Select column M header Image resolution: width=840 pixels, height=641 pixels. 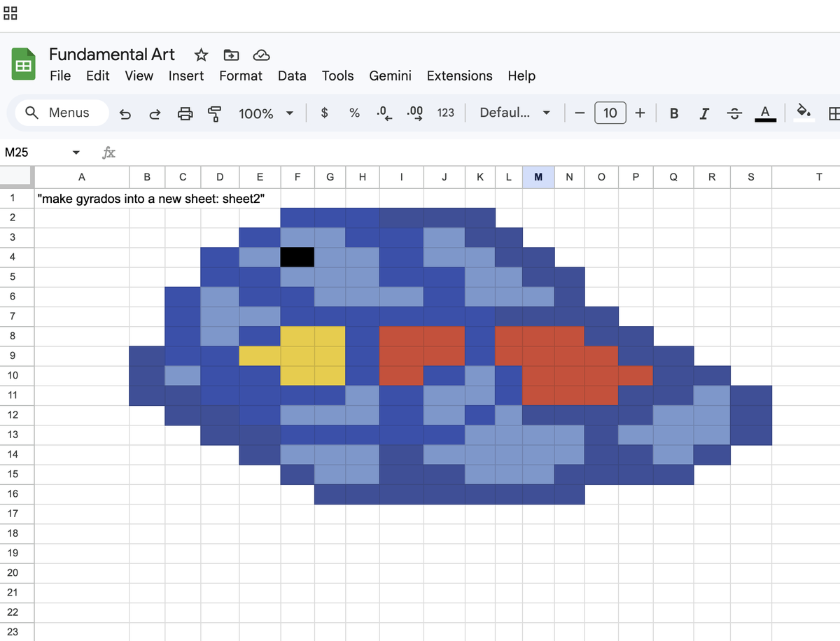(538, 177)
